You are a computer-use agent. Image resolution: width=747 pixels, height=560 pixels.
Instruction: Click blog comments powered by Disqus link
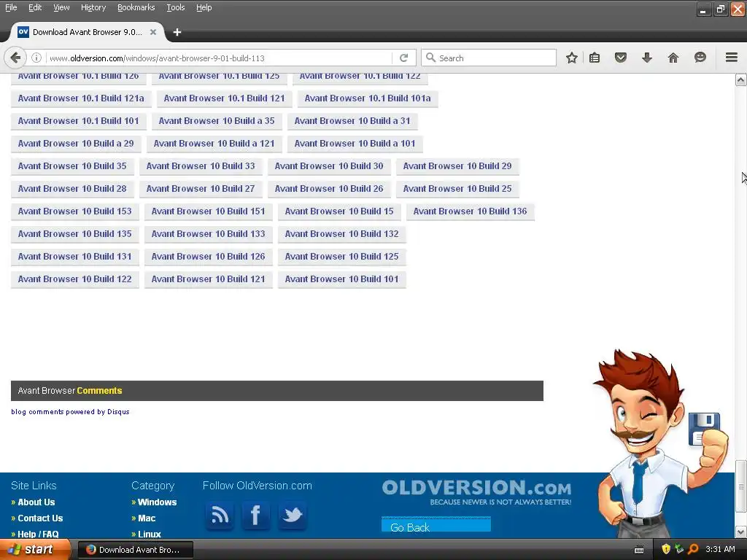(70, 412)
